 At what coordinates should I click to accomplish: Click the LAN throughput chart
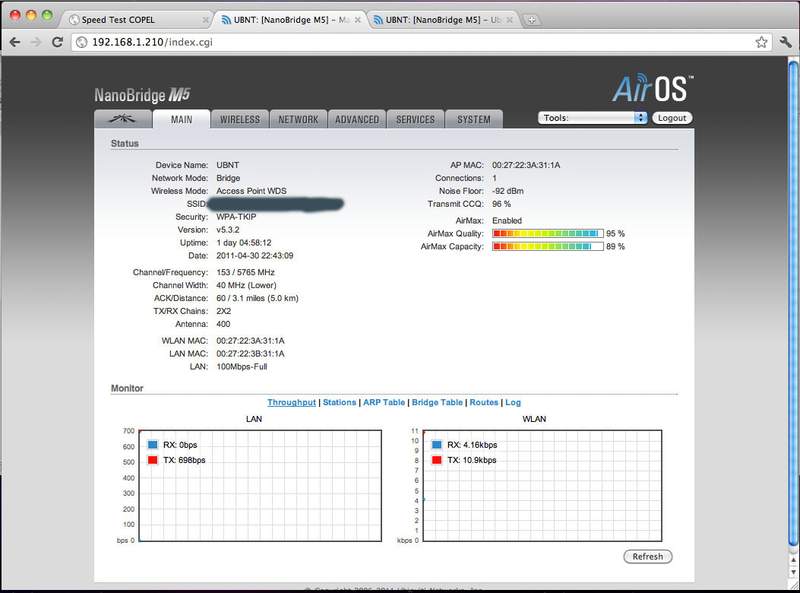tap(260, 486)
